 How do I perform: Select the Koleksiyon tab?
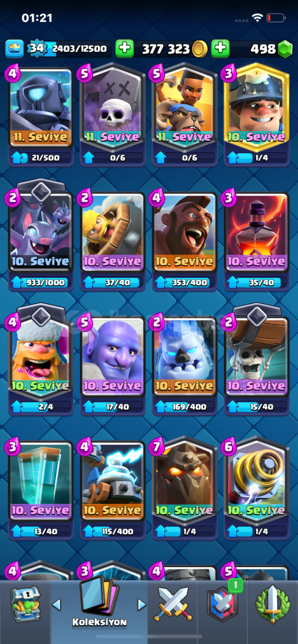pos(99,602)
